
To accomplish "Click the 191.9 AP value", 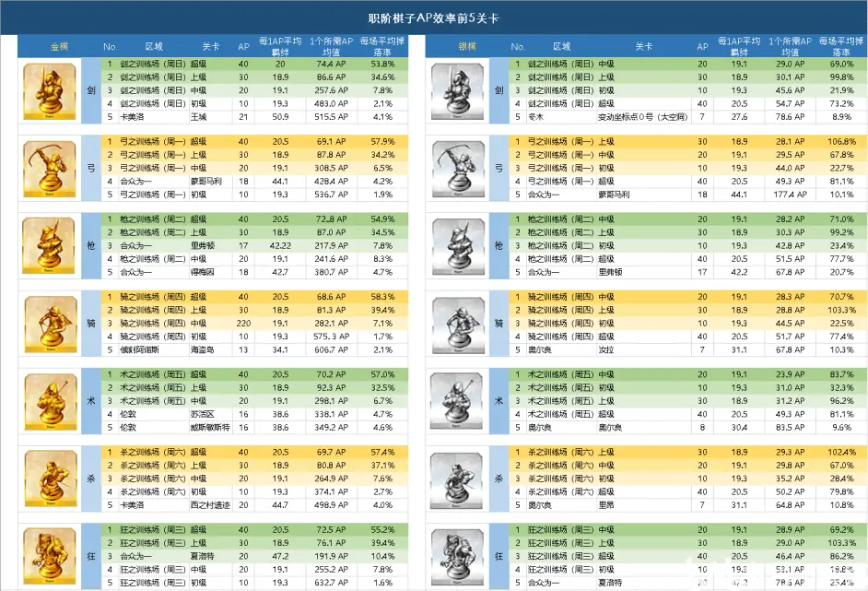I will coord(331,556).
